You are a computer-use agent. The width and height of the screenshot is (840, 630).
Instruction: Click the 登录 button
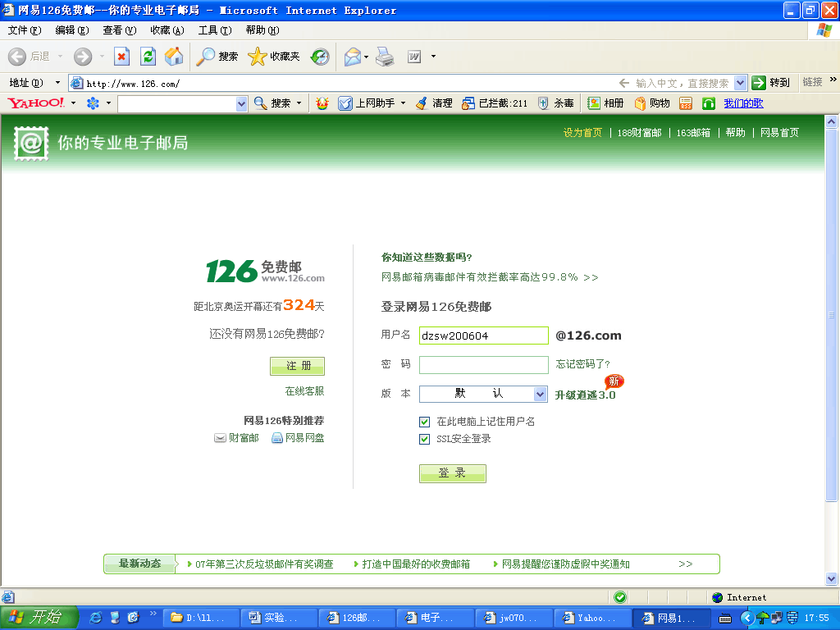click(452, 473)
